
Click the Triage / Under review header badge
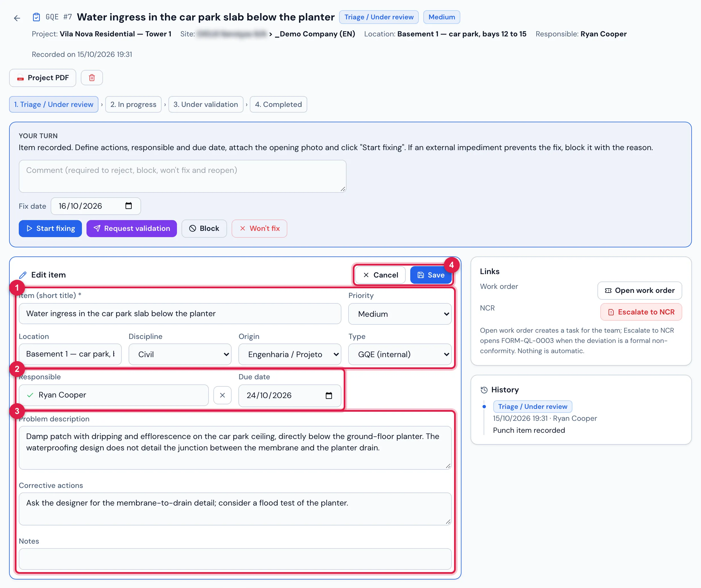click(x=379, y=17)
